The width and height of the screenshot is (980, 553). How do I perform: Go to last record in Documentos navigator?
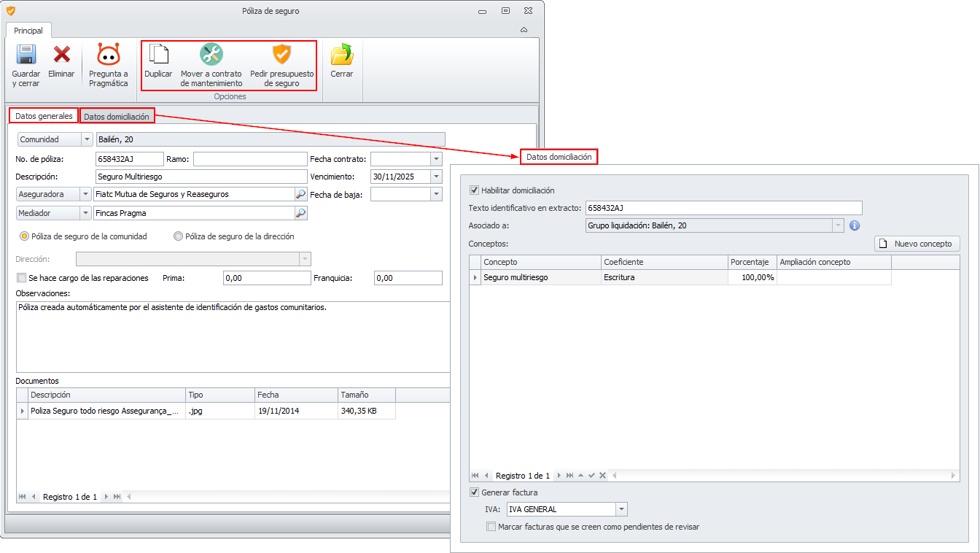pos(117,497)
